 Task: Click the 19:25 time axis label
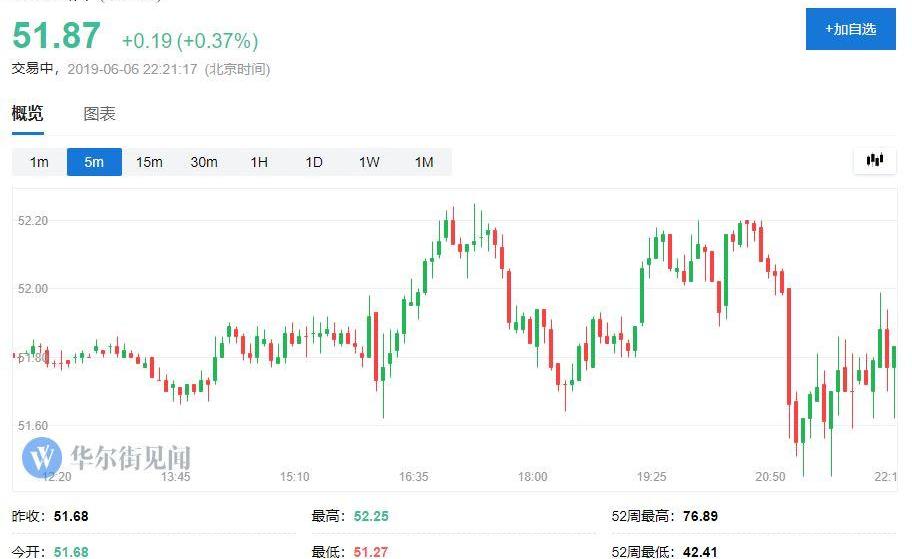point(651,477)
